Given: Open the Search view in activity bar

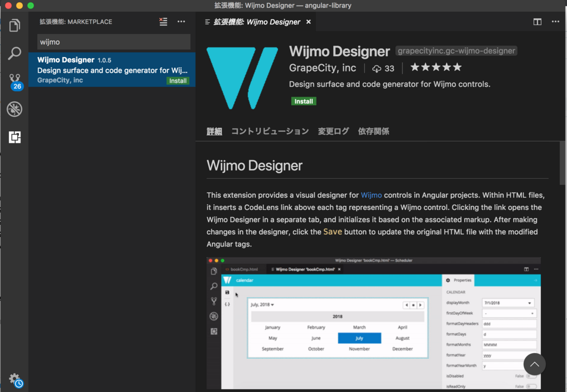Looking at the screenshot, I should point(14,53).
